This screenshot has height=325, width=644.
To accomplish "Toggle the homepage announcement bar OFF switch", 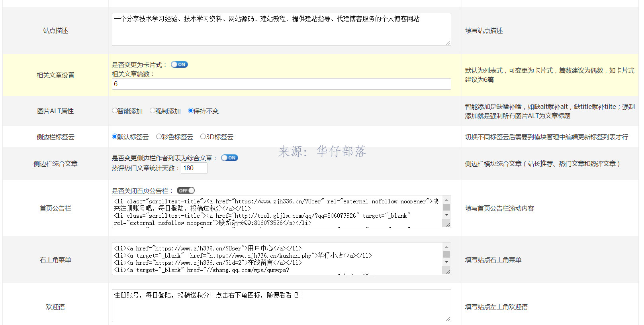I will pyautogui.click(x=186, y=191).
